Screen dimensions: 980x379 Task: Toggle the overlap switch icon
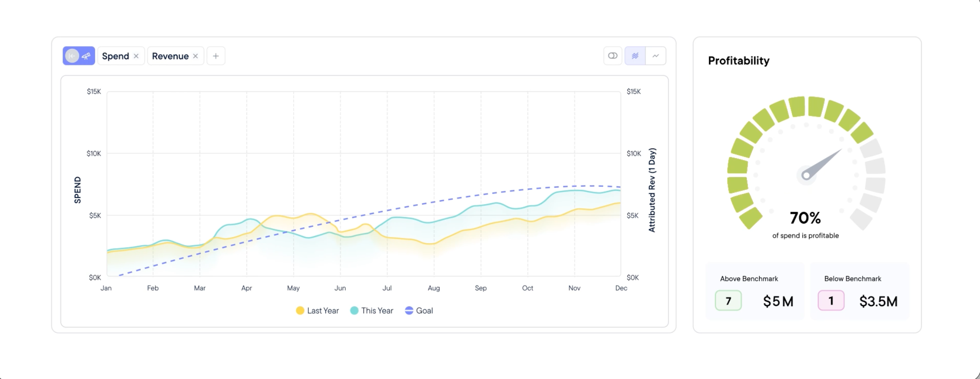[x=613, y=56]
